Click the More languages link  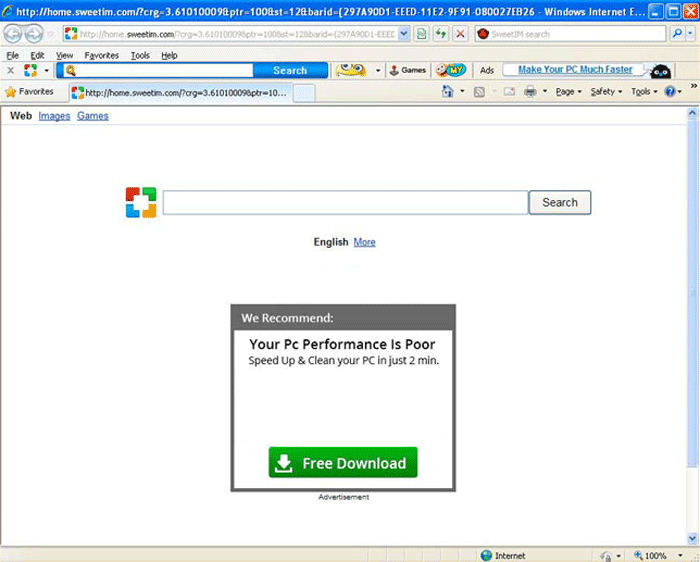click(x=364, y=242)
